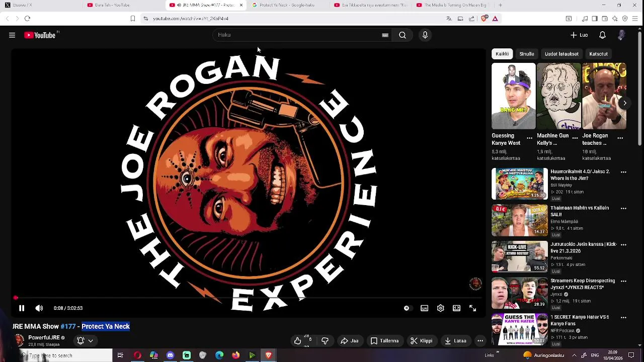The image size is (644, 362).
Task: Bookmark this page icon in address bar
Action: 133,19
